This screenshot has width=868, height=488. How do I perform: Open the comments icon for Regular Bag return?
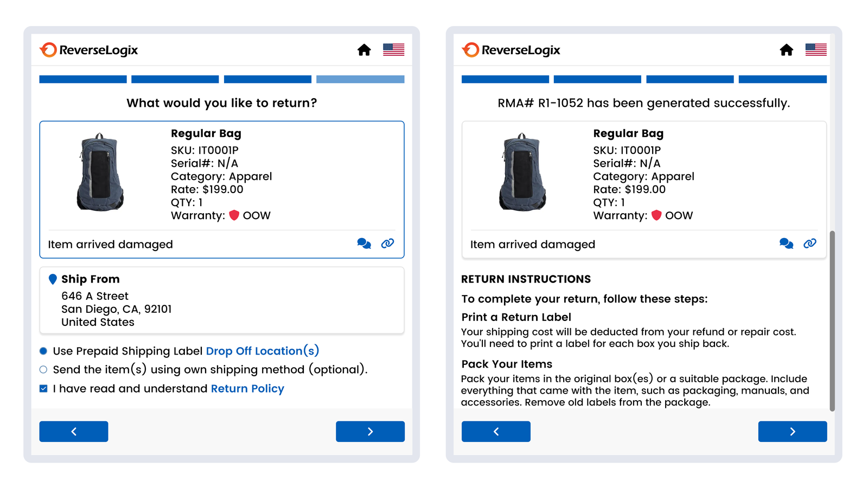[363, 244]
